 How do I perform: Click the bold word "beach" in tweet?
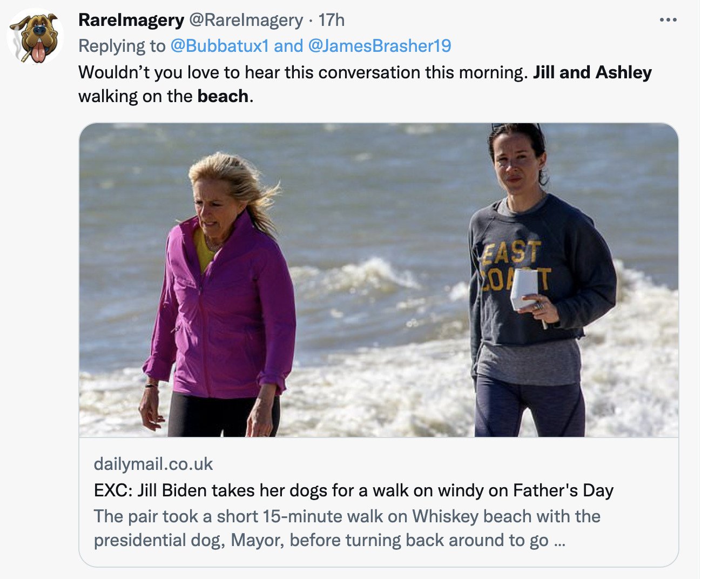223,96
